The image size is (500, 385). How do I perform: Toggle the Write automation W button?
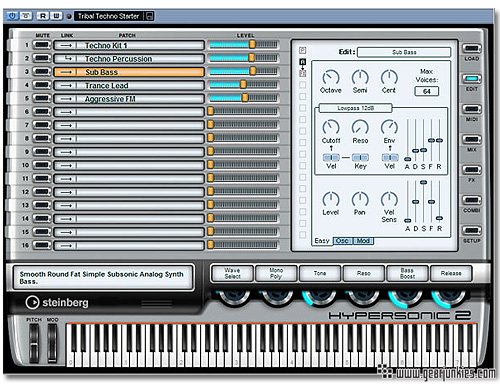point(57,16)
